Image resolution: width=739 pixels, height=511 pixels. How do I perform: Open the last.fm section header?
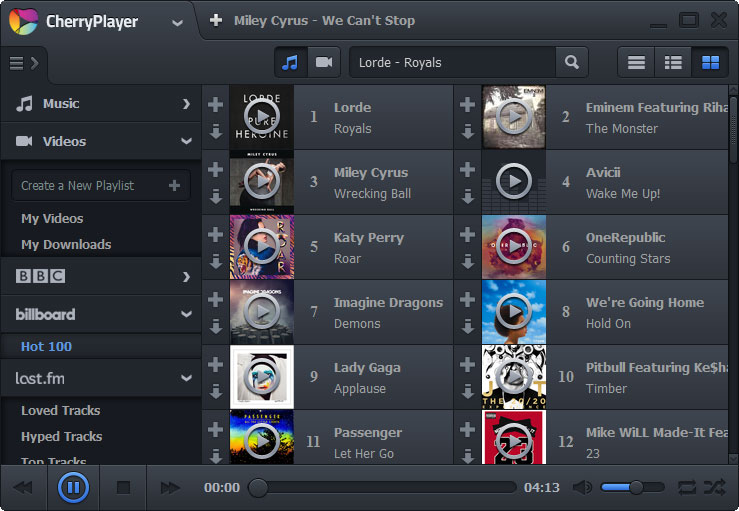pos(101,378)
